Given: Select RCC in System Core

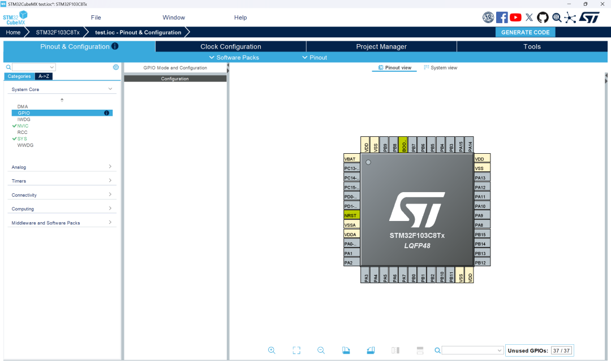Looking at the screenshot, I should click(22, 132).
